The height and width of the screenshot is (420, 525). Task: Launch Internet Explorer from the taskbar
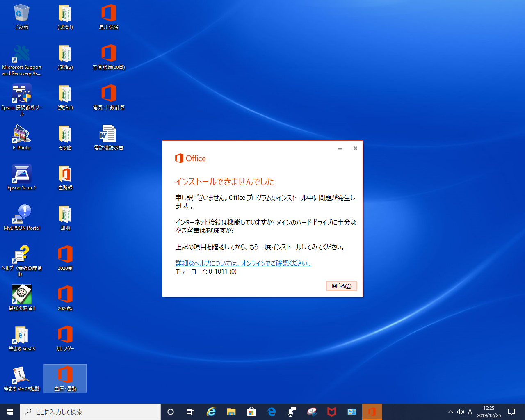(211, 412)
